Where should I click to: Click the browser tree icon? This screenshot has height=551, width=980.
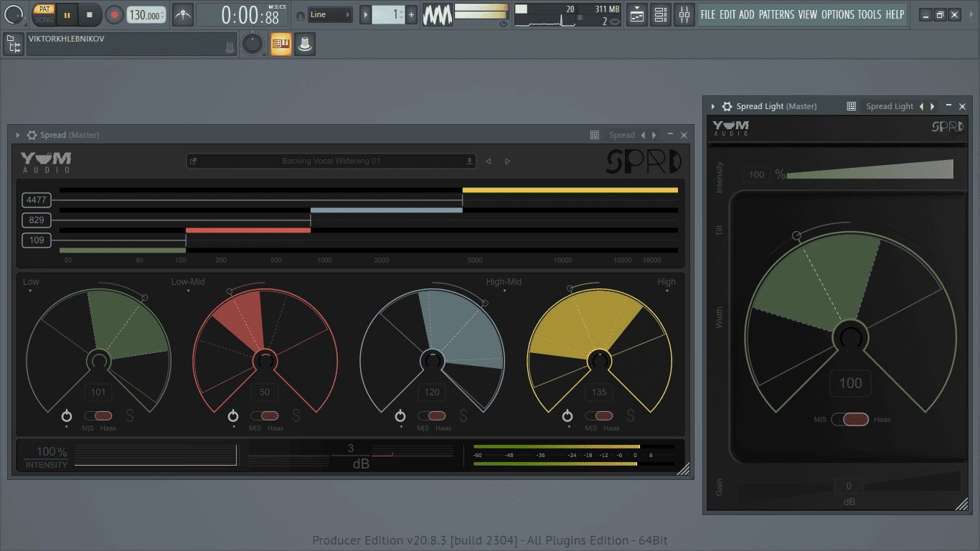pyautogui.click(x=14, y=44)
